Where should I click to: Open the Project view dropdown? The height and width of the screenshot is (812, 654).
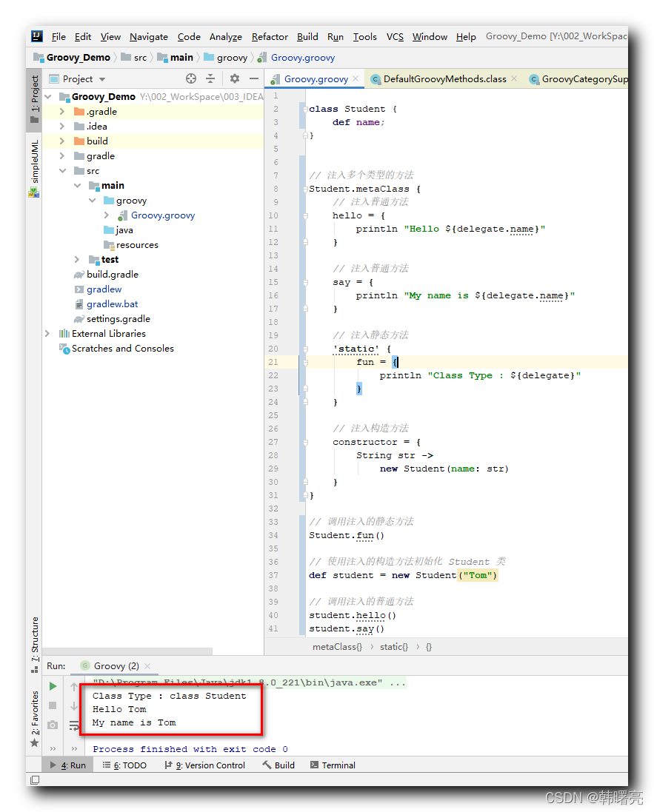tap(103, 79)
